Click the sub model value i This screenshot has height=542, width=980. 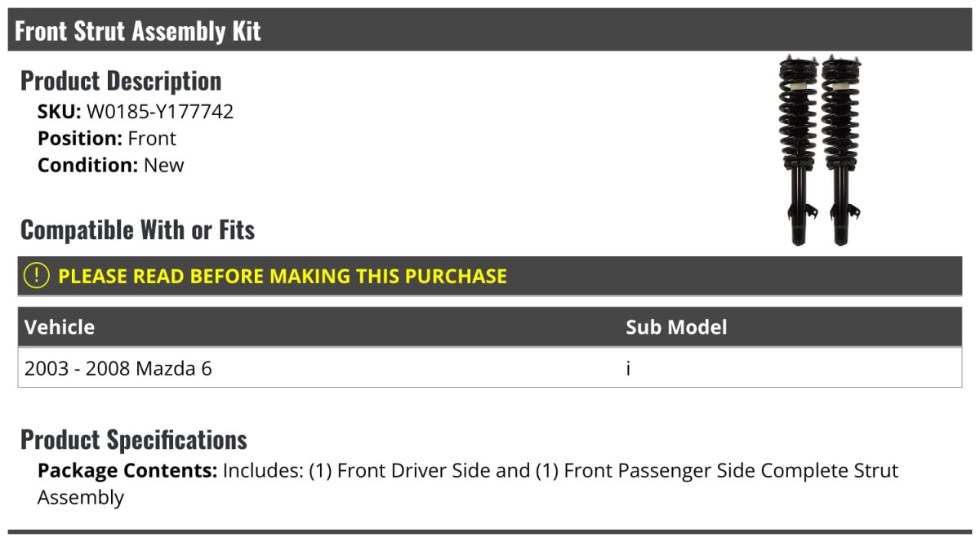[x=628, y=368]
